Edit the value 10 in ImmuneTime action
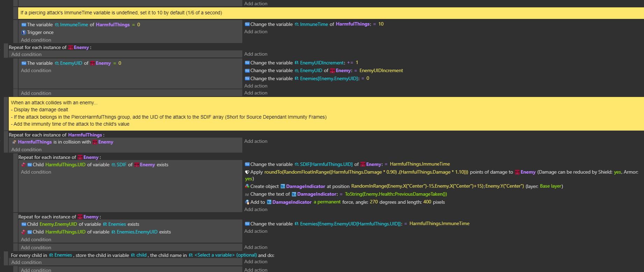Screen dimensions: 644x272 [x=381, y=24]
